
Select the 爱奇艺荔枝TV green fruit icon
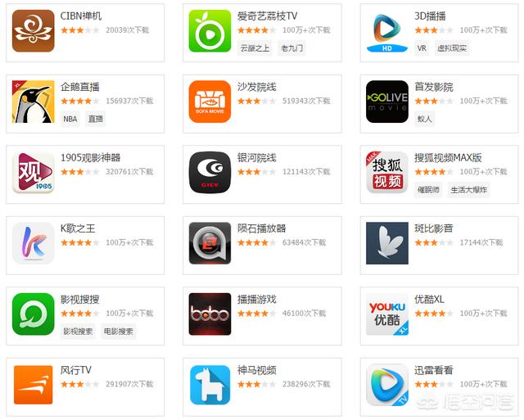[x=210, y=31]
